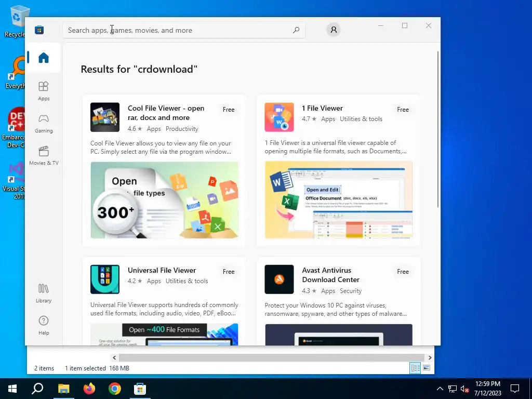Screen dimensions: 532x399
Task: Open taskbar Search
Action: click(x=37, y=389)
